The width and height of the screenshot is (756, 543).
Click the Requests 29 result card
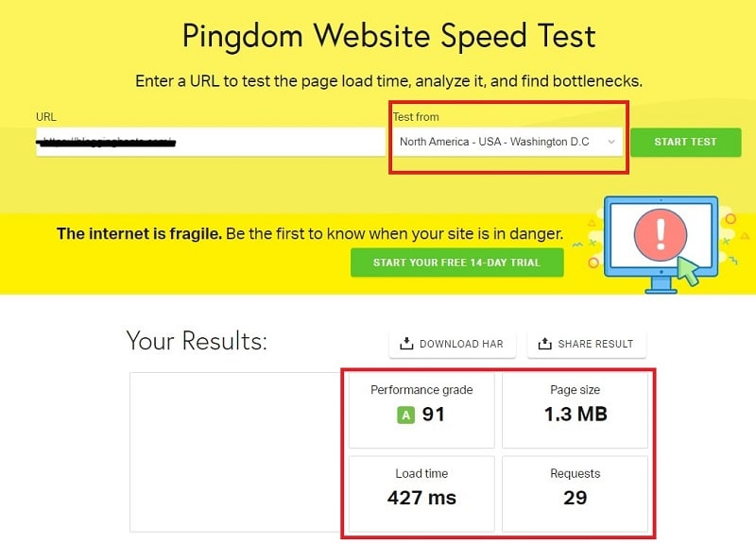[576, 494]
